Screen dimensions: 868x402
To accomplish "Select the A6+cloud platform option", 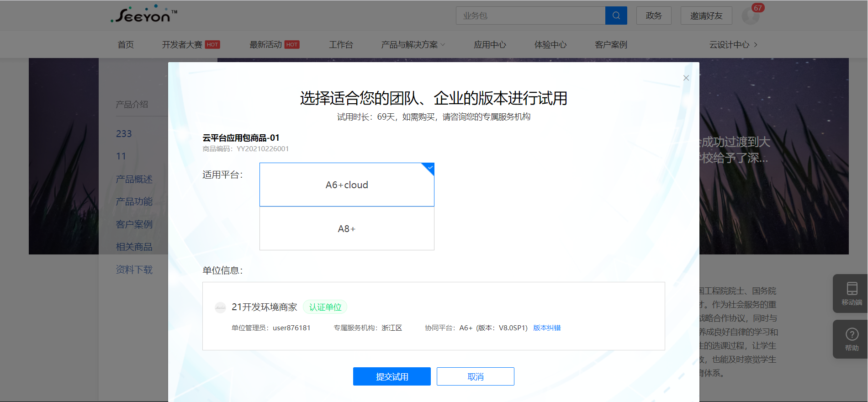I will click(x=347, y=185).
